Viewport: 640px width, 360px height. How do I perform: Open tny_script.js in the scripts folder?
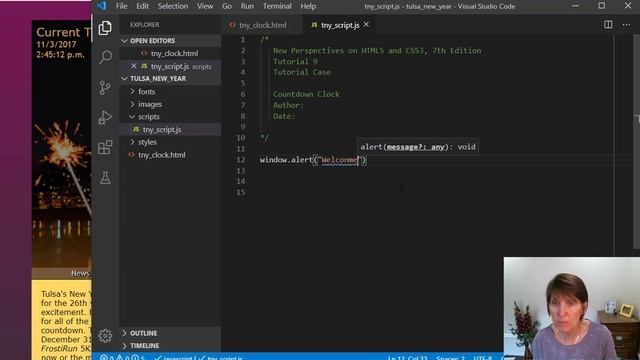coord(162,129)
